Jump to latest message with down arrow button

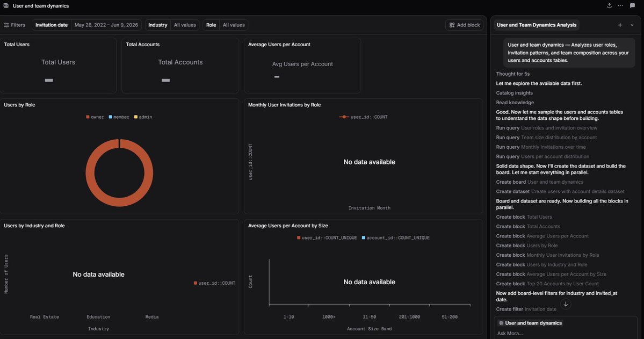566,304
